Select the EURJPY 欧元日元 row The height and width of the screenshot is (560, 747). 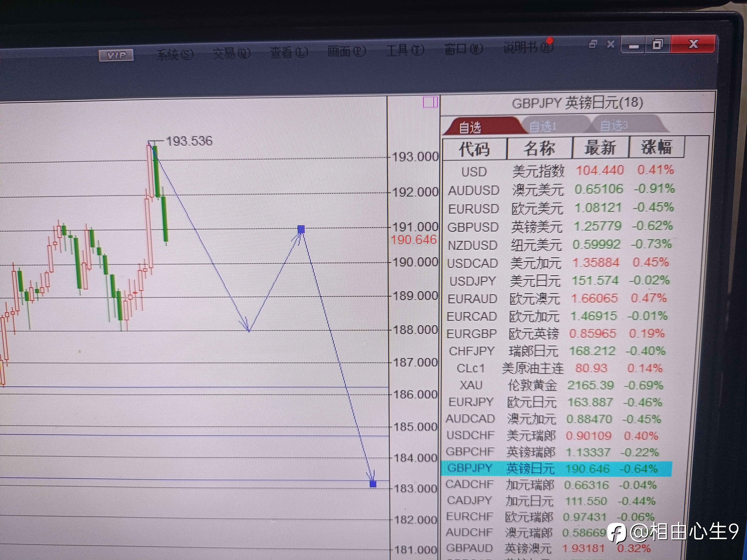tap(556, 402)
